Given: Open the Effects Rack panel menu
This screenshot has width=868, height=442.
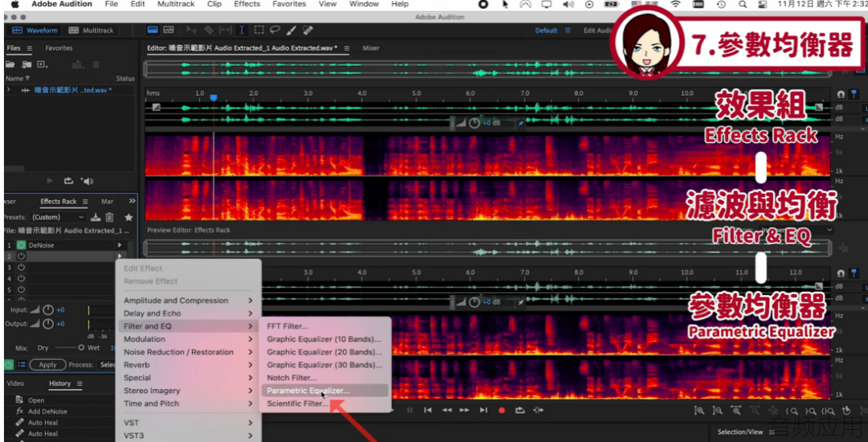Looking at the screenshot, I should point(84,202).
